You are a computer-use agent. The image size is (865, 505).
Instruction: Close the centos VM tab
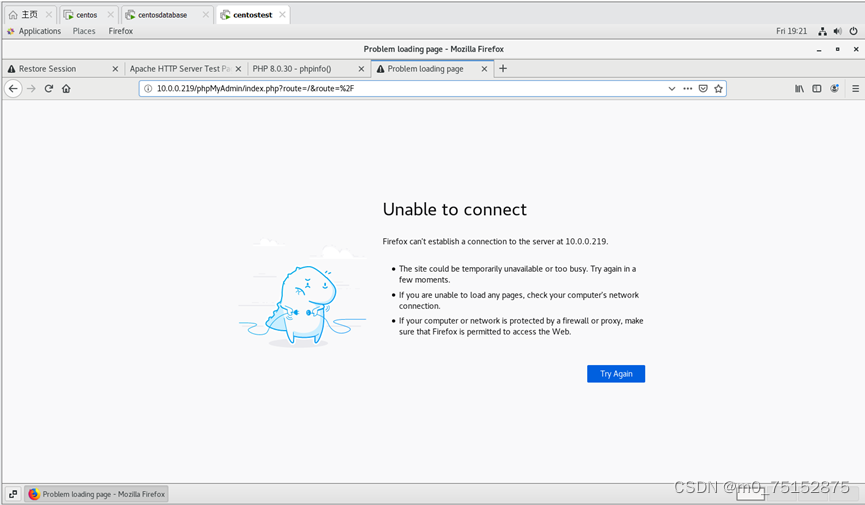pos(110,15)
